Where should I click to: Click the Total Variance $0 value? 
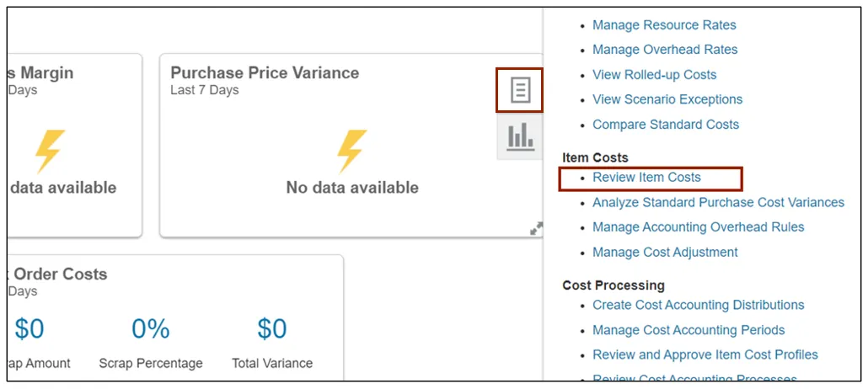(x=272, y=329)
